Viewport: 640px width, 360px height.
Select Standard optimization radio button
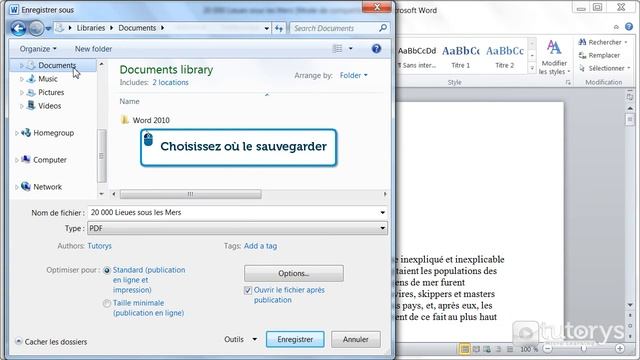107,270
